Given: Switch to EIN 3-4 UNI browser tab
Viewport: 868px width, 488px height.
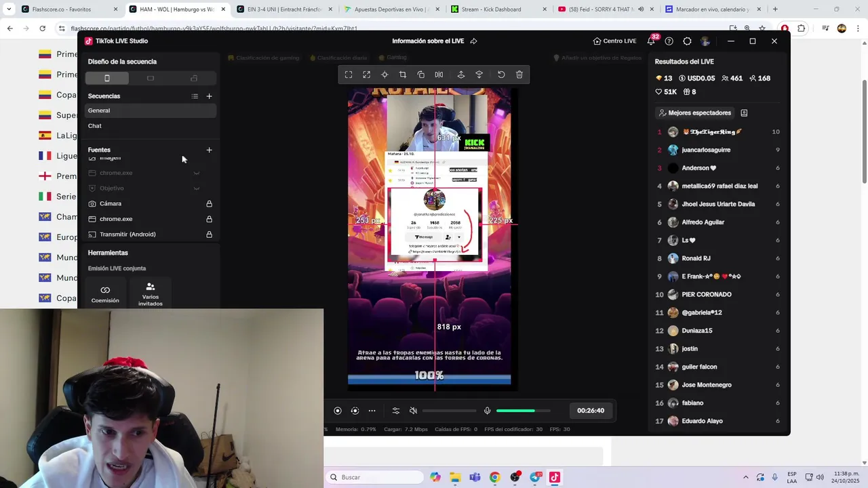Looking at the screenshot, I should [x=285, y=9].
